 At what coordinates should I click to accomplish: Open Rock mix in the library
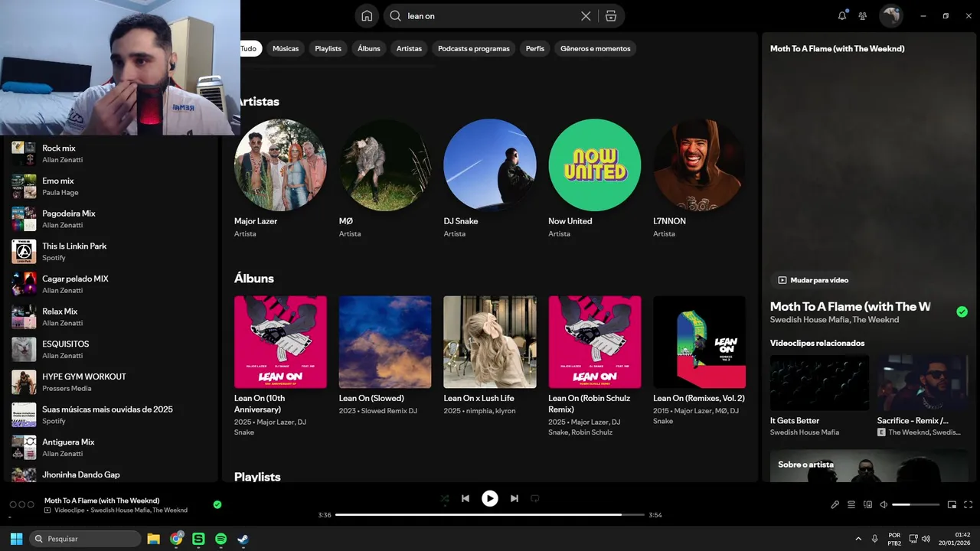tap(111, 154)
